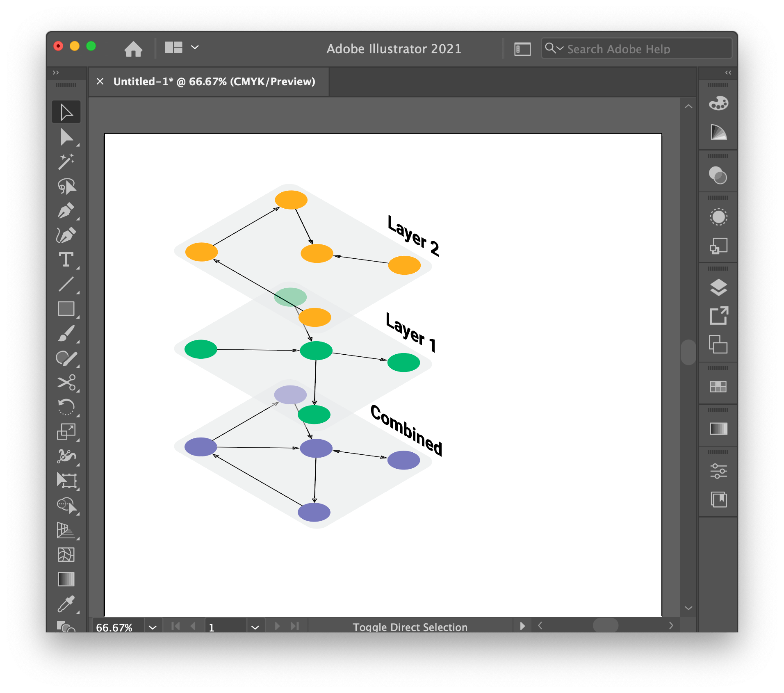Select the Shaper tool

pyautogui.click(x=66, y=358)
